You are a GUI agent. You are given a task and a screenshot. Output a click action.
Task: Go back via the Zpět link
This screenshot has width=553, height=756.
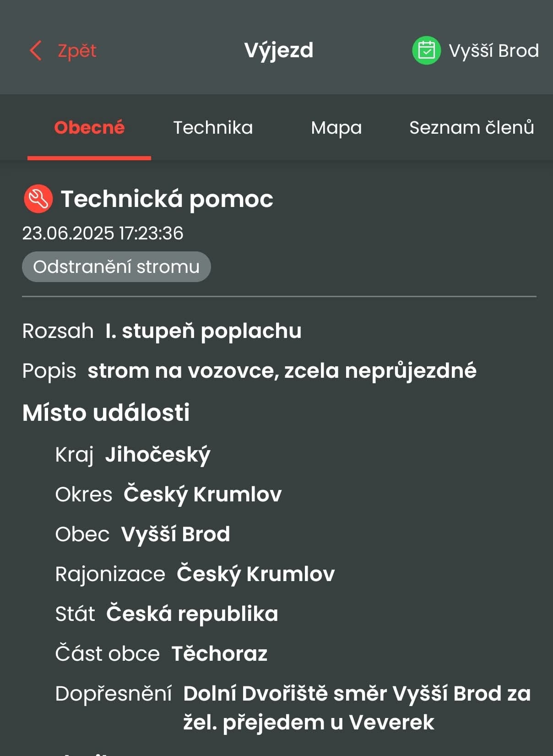coord(77,50)
